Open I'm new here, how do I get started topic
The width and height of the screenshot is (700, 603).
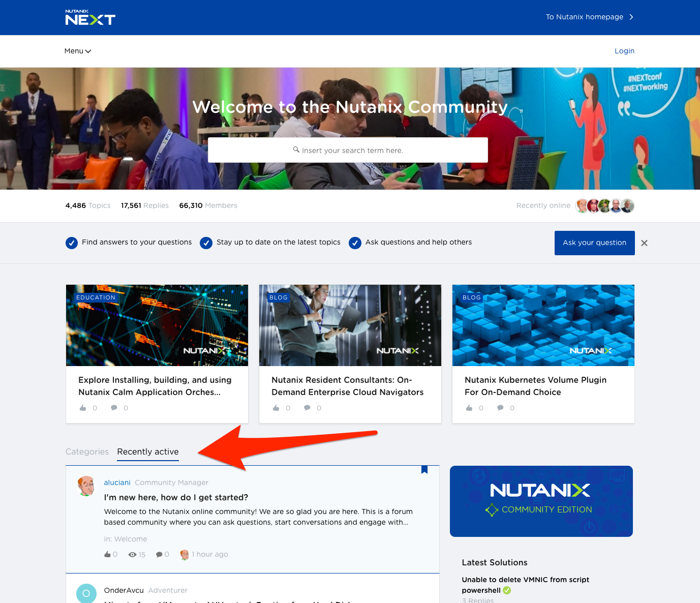pyautogui.click(x=176, y=497)
